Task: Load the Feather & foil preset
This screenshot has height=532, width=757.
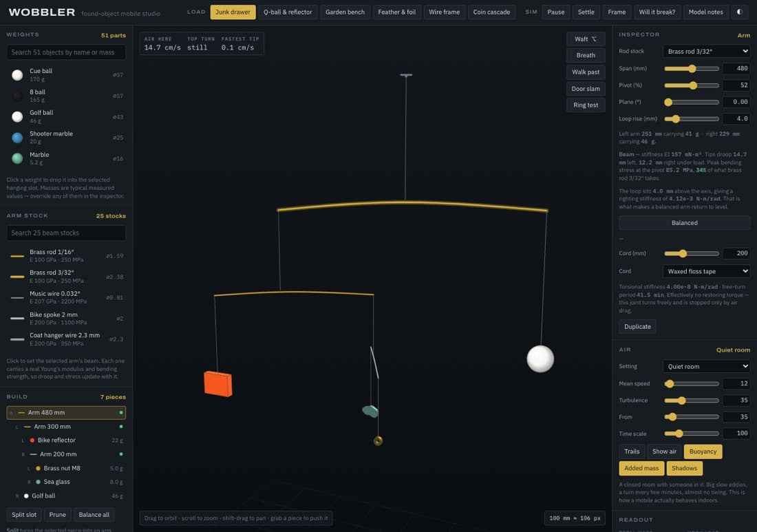Action: [x=397, y=12]
